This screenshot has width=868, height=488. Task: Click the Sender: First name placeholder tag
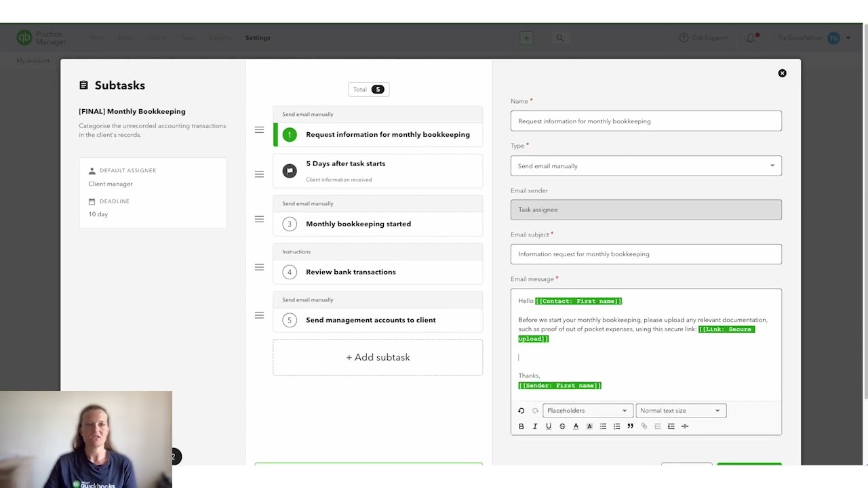click(x=559, y=386)
